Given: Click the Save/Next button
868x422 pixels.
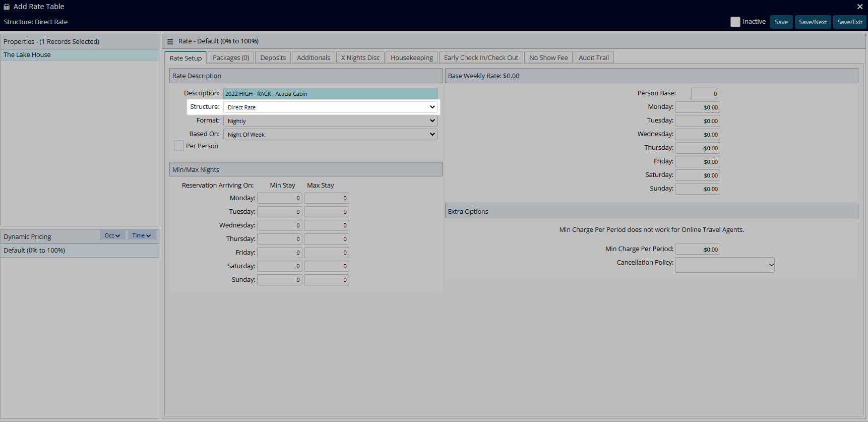Looking at the screenshot, I should pyautogui.click(x=813, y=22).
